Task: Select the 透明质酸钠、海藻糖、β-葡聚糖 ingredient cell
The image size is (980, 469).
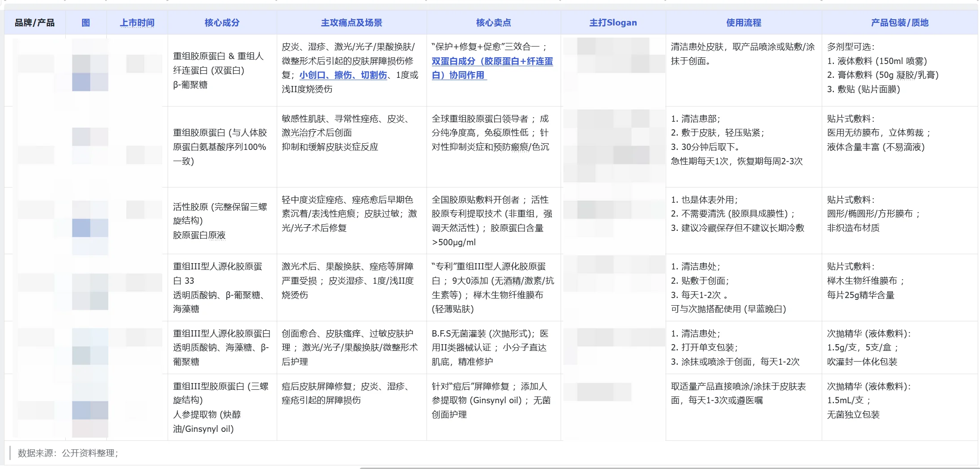Action: point(222,347)
